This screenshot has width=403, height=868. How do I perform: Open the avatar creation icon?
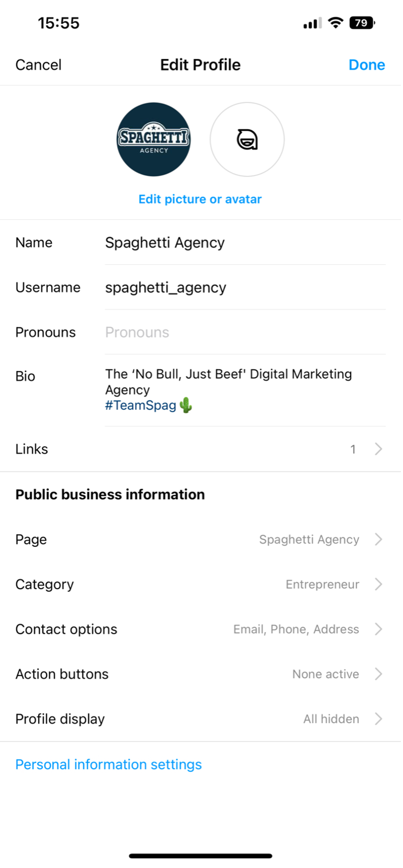click(247, 139)
